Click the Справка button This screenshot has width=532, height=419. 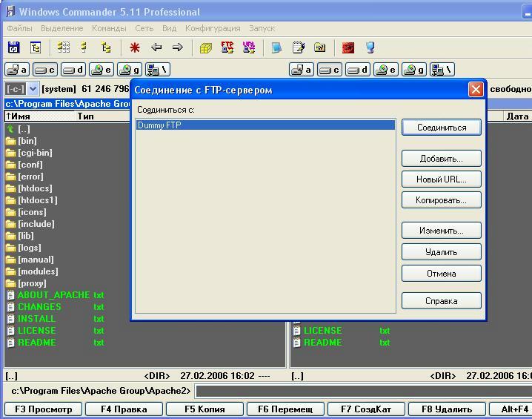coord(442,301)
